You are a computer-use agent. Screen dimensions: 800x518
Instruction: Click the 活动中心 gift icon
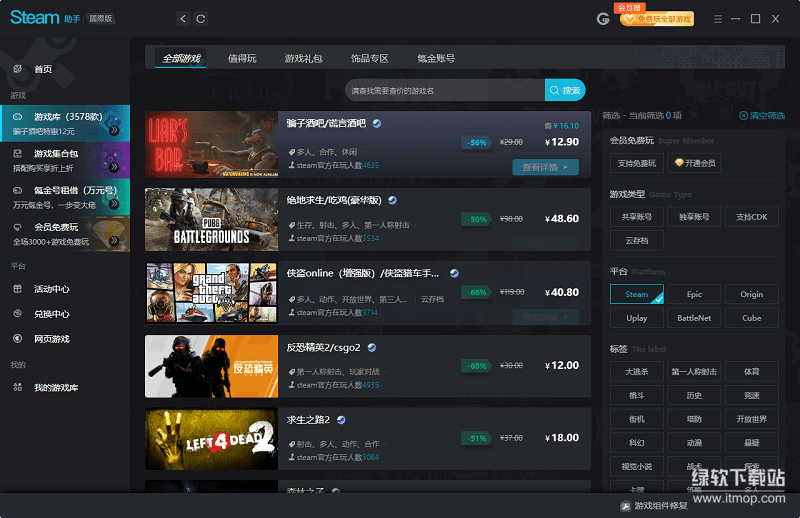tap(17, 289)
